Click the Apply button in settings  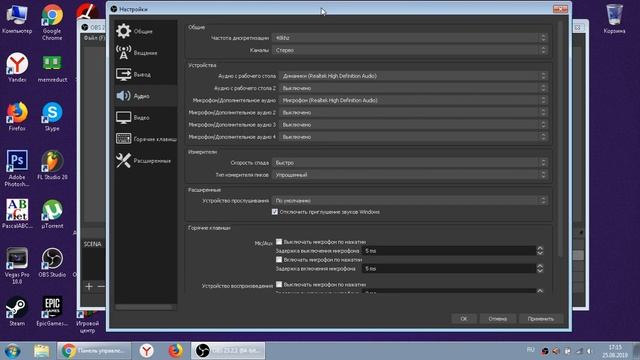(541, 319)
